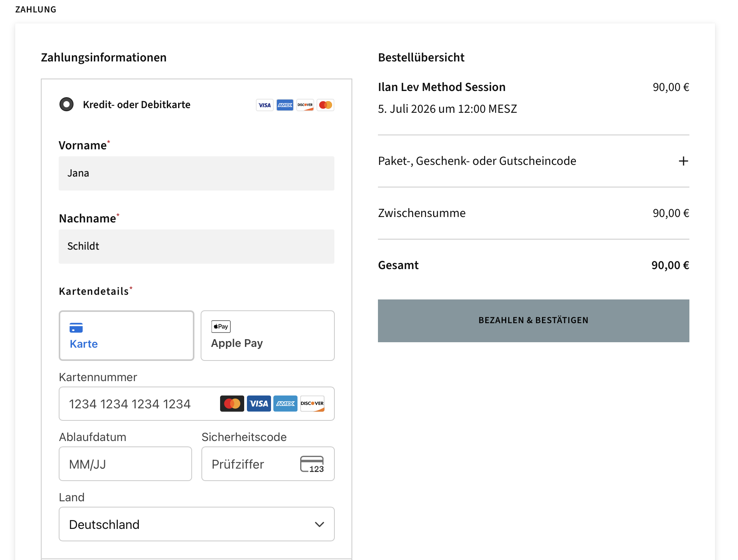This screenshot has height=560, width=738.
Task: Click the Bestellübersicht heading
Action: tap(421, 58)
